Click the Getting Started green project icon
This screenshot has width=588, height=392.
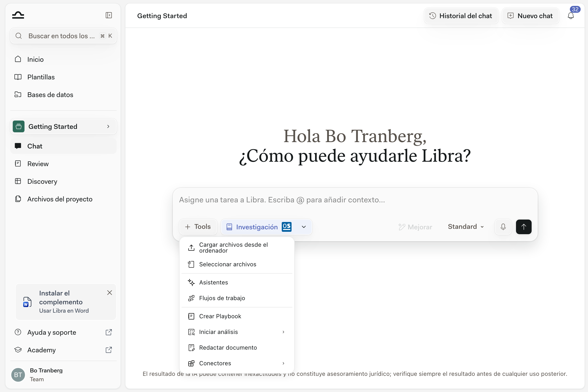point(19,126)
